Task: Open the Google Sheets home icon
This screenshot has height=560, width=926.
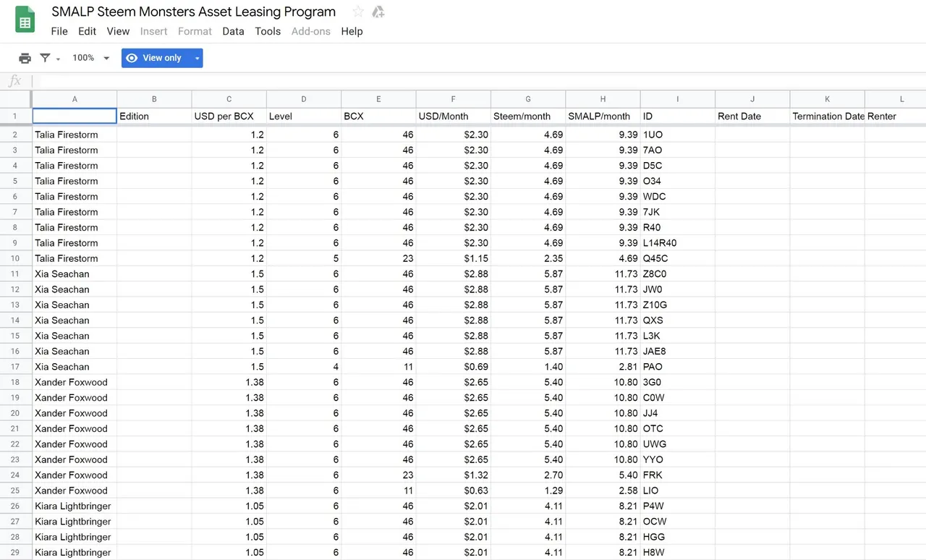Action: point(25,20)
